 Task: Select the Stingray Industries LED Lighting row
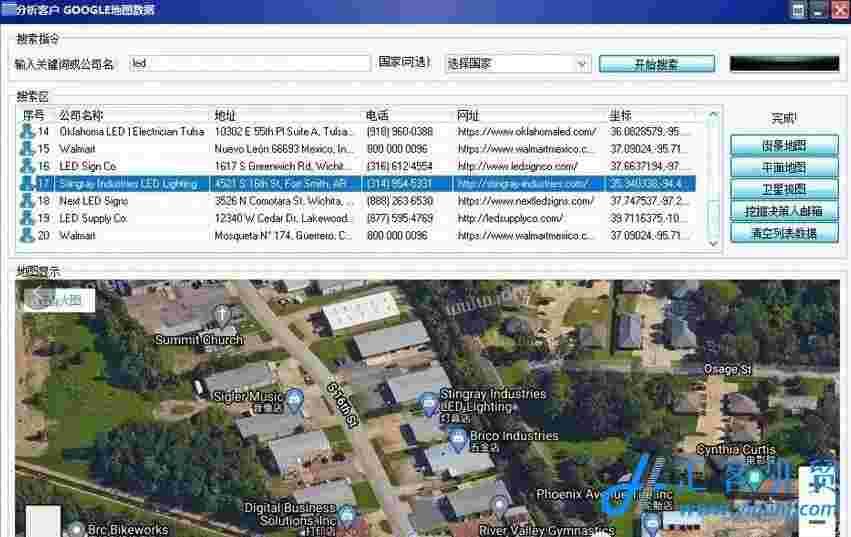(x=357, y=184)
